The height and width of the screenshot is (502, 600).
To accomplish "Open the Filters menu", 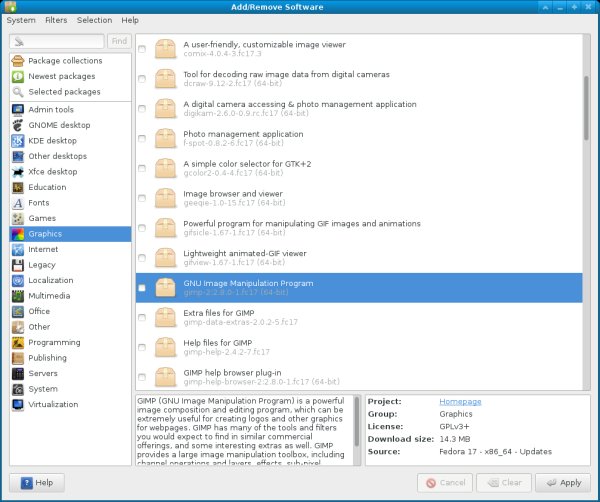I will 56,20.
